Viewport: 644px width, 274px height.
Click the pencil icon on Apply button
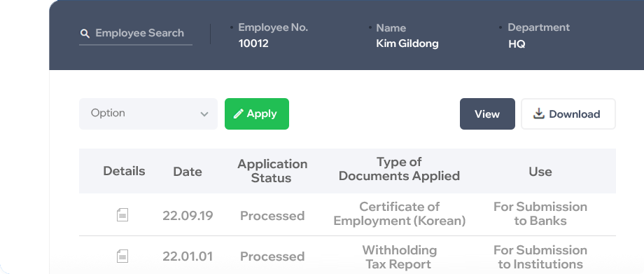[x=238, y=114]
